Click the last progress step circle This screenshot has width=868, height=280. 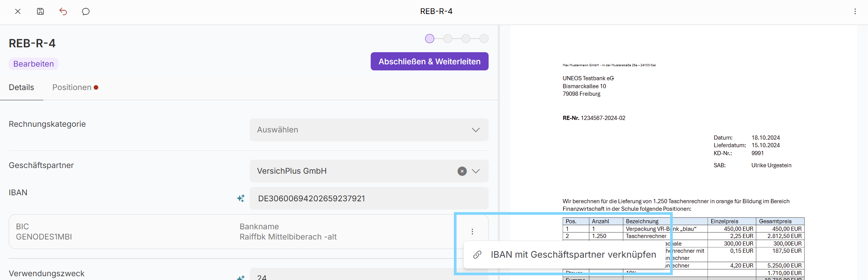484,39
